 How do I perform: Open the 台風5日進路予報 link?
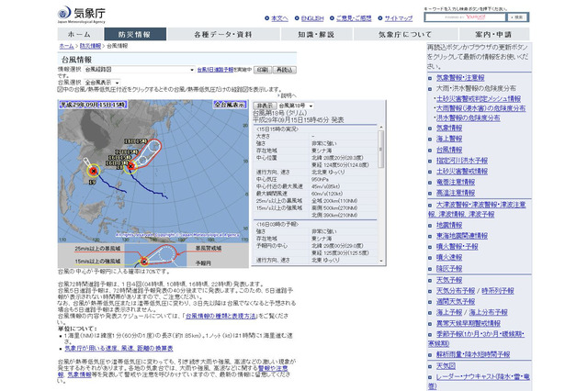pos(215,70)
